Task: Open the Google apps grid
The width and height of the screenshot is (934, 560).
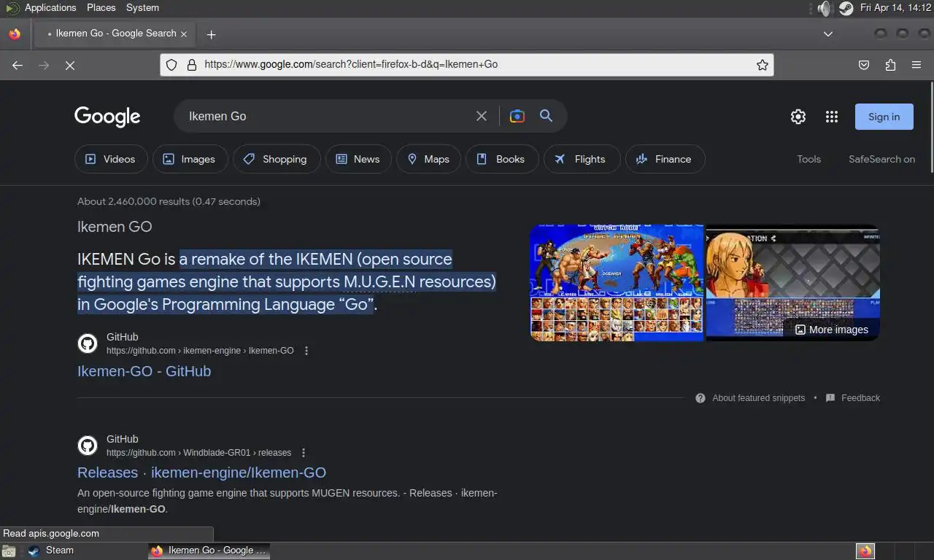Action: [831, 117]
